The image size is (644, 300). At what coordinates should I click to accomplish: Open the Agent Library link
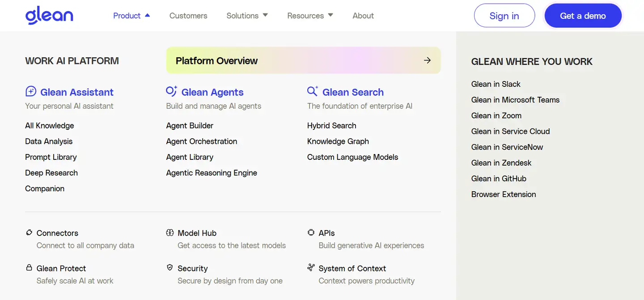point(190,157)
